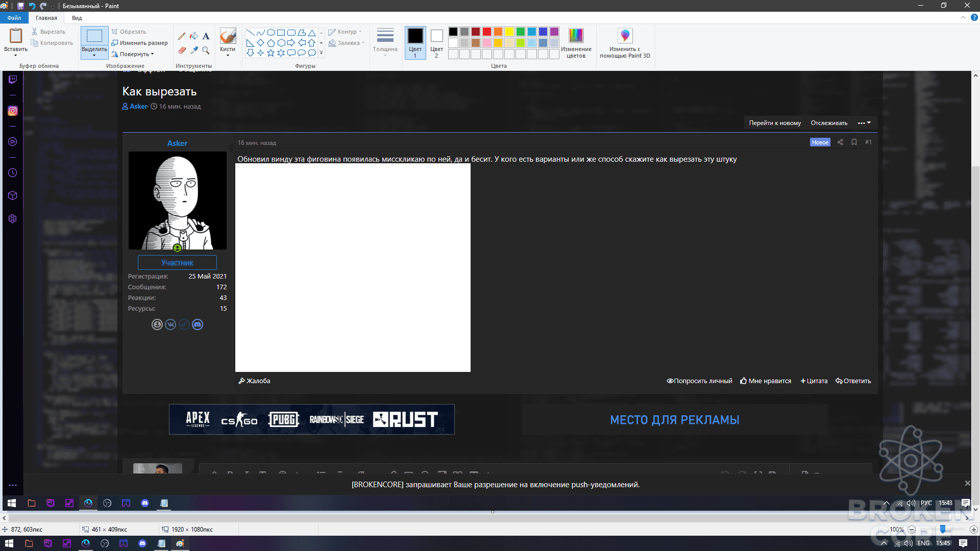Open the Rotate dropdown

point(133,54)
